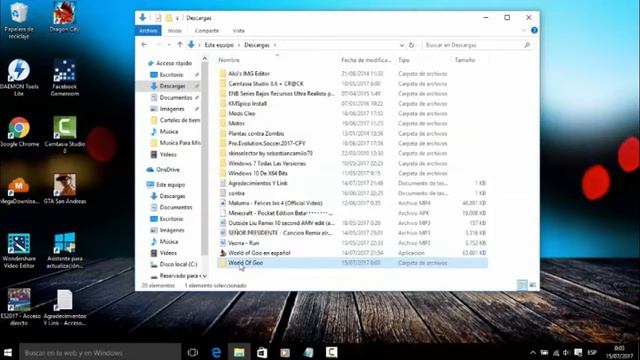The height and width of the screenshot is (360, 640).
Task: Click ESP language indicator in taskbar
Action: 592,353
